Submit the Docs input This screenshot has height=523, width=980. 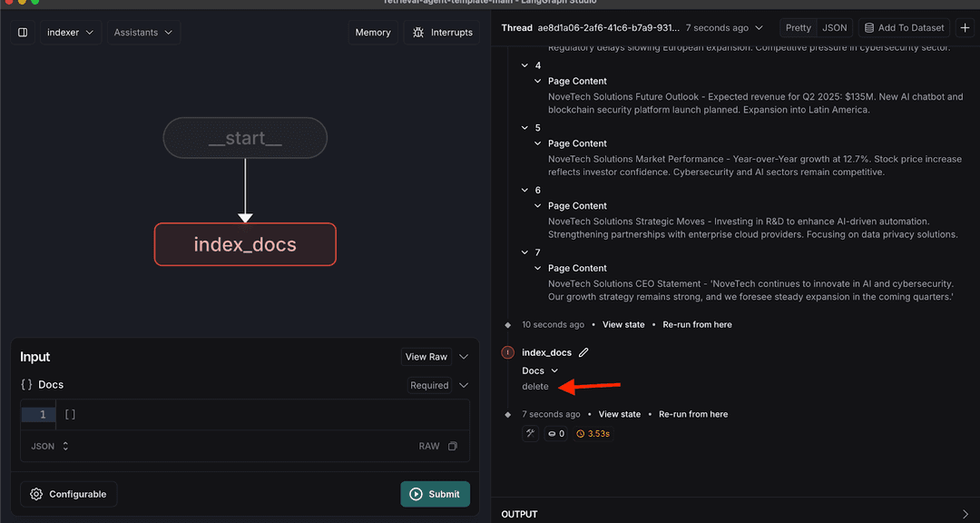tap(436, 494)
